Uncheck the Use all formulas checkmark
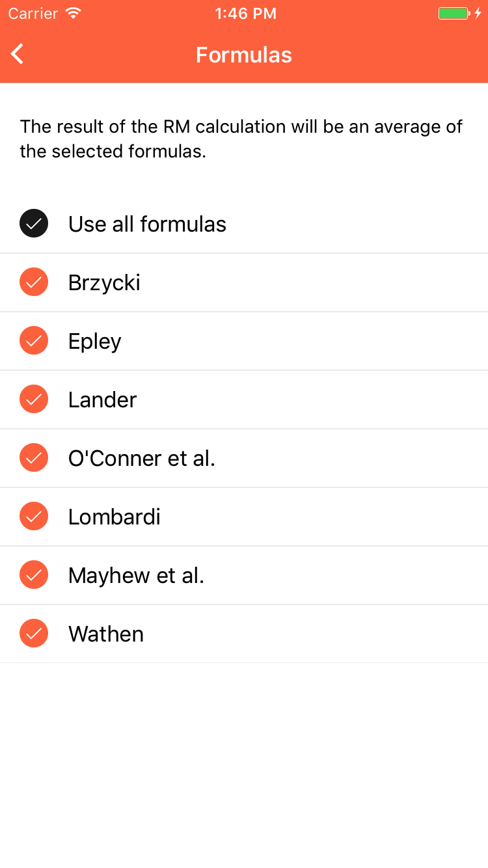 [34, 224]
